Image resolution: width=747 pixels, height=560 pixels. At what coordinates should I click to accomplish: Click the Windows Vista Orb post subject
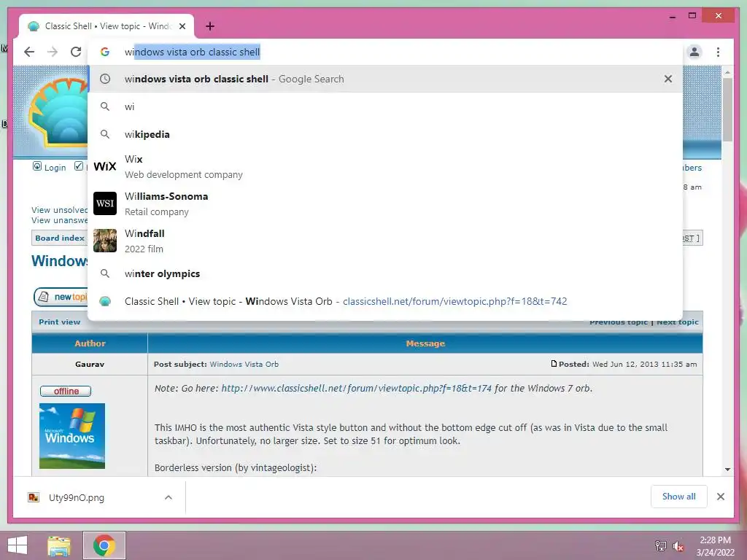tap(244, 365)
